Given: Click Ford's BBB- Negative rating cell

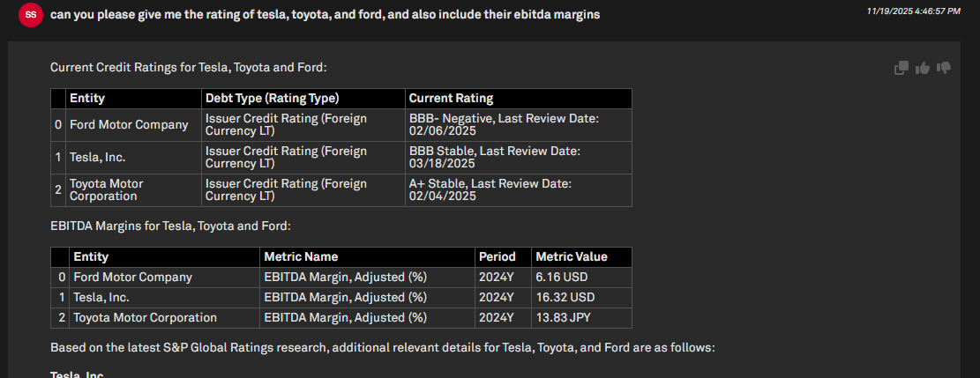Looking at the screenshot, I should 504,125.
